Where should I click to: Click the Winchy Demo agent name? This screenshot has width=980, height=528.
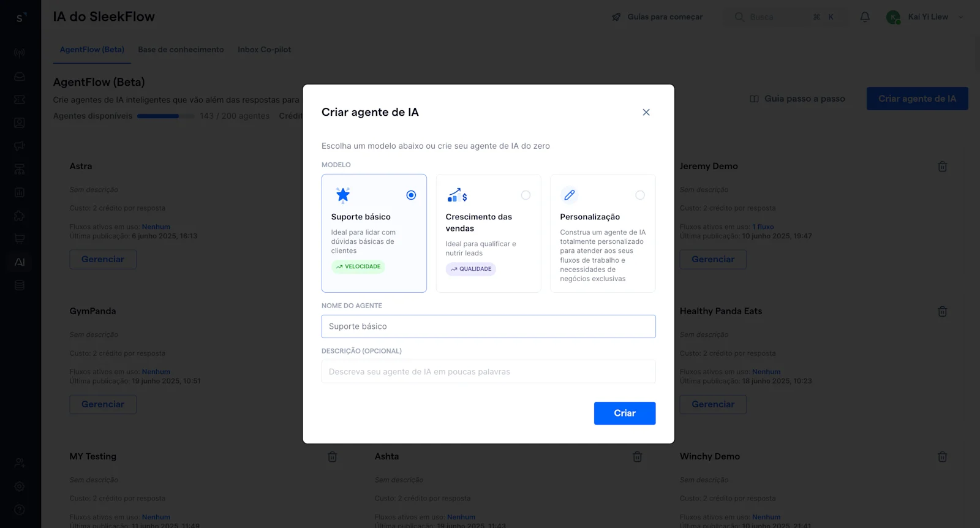[710, 456]
